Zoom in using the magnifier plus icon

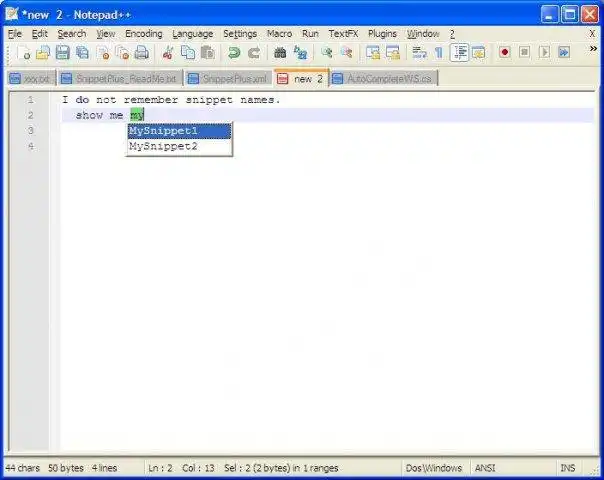point(327,52)
